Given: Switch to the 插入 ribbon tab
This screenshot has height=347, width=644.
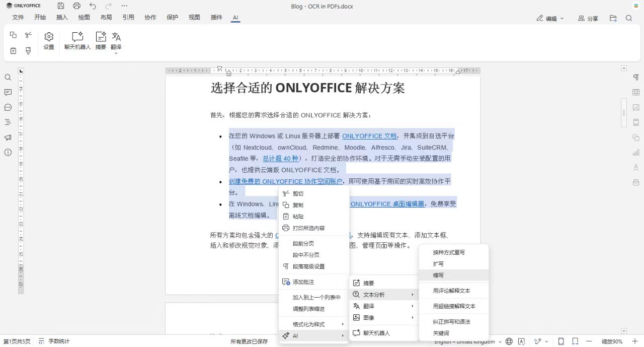Looking at the screenshot, I should [61, 17].
